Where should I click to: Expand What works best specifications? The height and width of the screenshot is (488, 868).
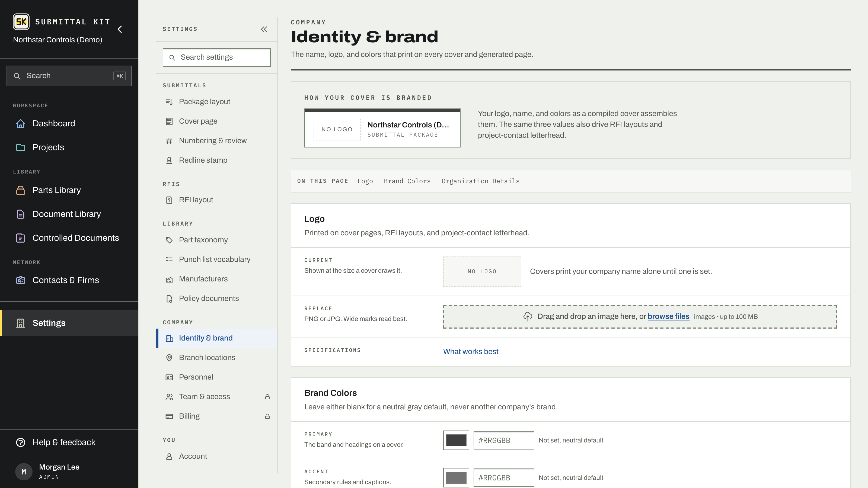click(471, 352)
